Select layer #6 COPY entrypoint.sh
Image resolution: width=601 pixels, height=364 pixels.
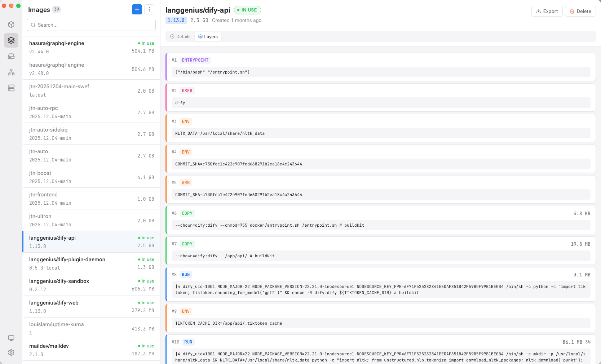[381, 219]
